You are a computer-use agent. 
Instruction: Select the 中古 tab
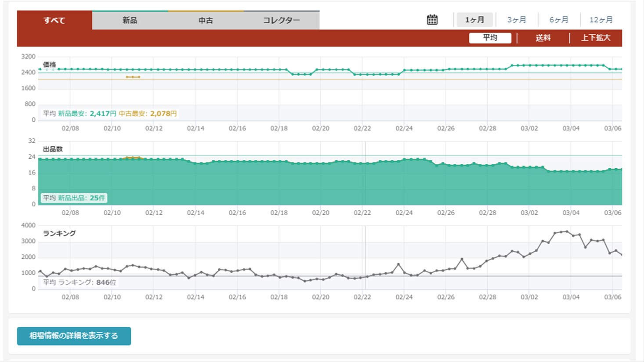pos(206,20)
